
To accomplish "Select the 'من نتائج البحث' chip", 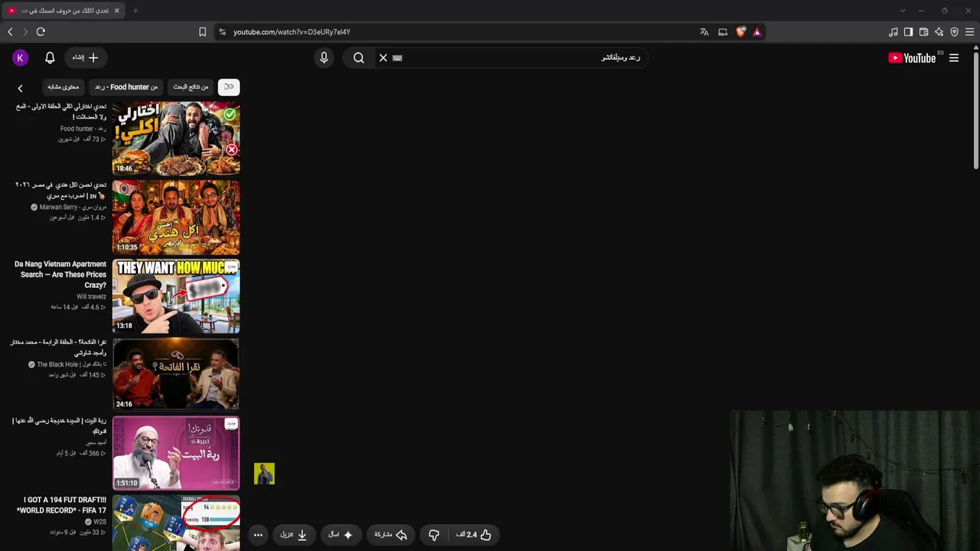I will (191, 86).
